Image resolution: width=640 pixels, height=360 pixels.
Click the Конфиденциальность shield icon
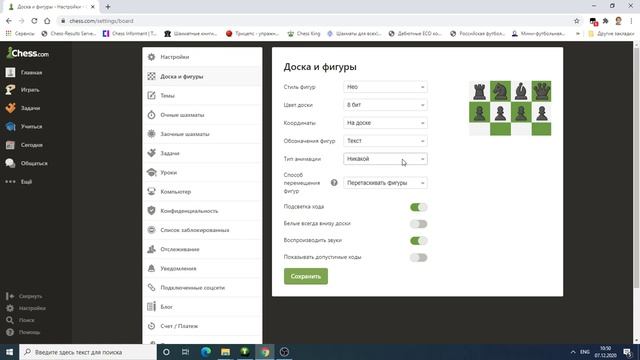coord(151,211)
